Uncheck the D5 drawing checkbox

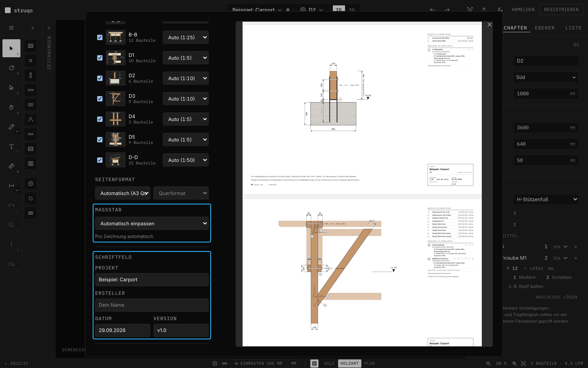100,139
